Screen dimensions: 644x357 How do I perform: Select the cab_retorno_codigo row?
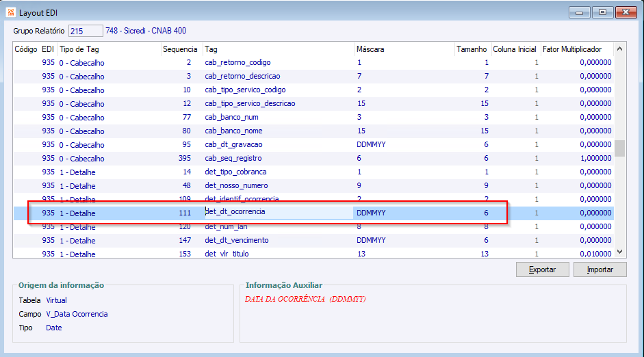click(x=313, y=62)
